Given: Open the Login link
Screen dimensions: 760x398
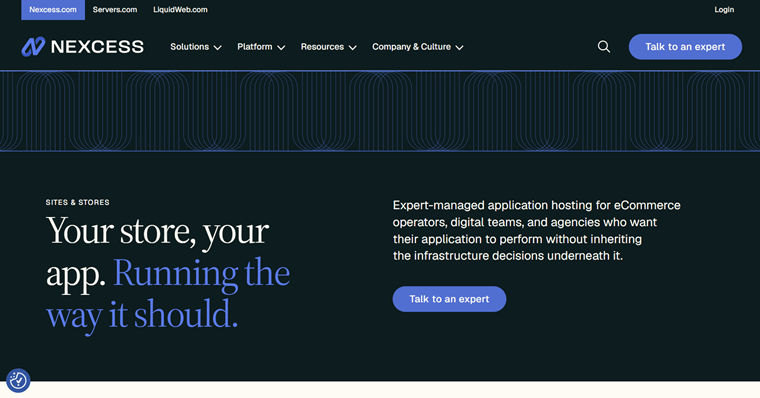Looking at the screenshot, I should [x=724, y=10].
